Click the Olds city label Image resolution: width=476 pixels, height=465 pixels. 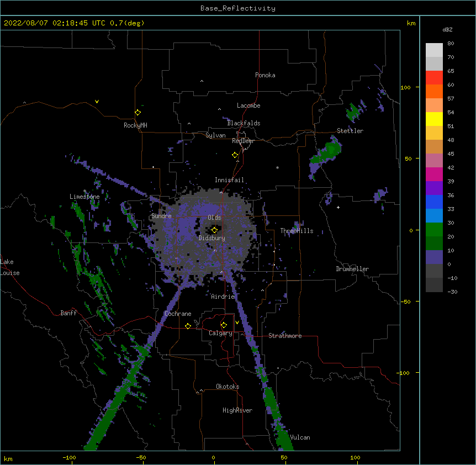214,218
